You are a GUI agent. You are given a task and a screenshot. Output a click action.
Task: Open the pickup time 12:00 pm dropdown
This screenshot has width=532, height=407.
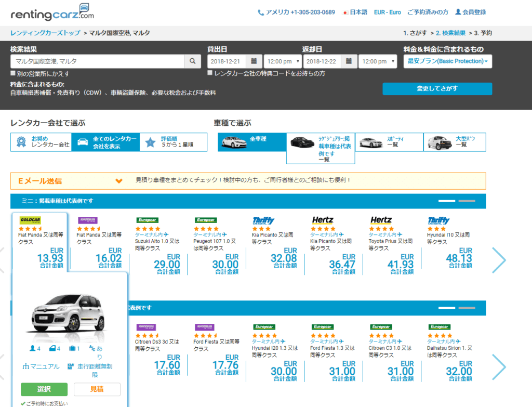(x=283, y=61)
